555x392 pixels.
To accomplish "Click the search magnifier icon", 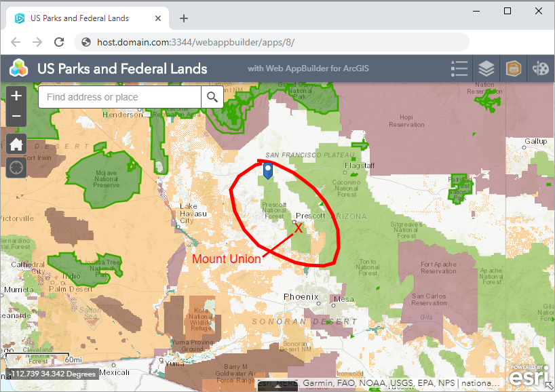I will click(212, 96).
